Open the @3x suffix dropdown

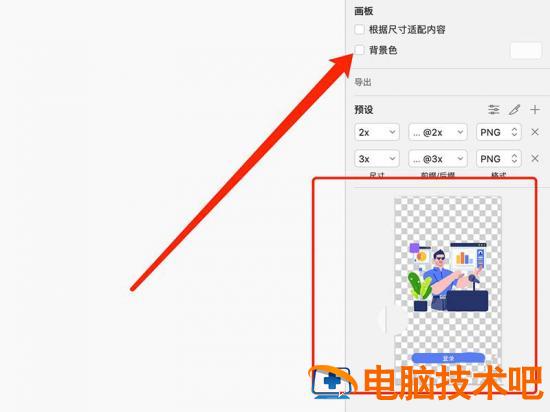click(x=438, y=159)
